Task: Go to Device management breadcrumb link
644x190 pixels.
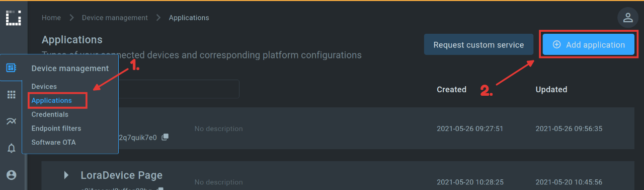Action: pyautogui.click(x=115, y=18)
